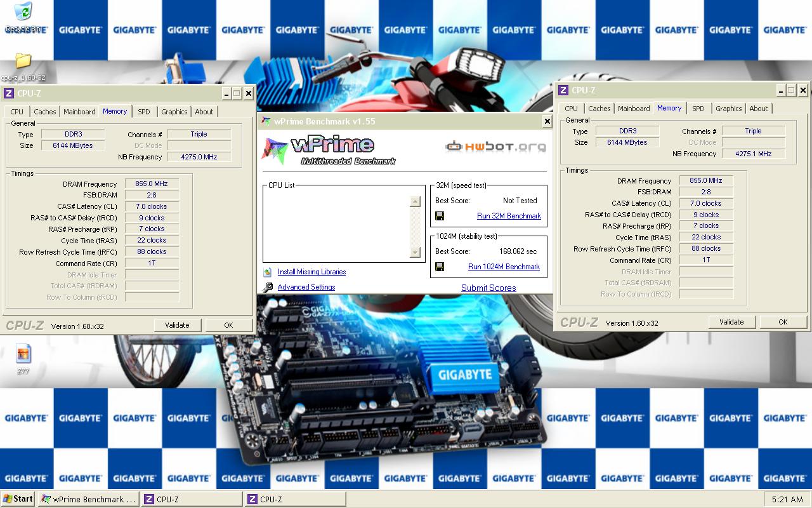812x508 pixels.
Task: Click NB Frequency 4275.0 MHz field
Action: 199,157
